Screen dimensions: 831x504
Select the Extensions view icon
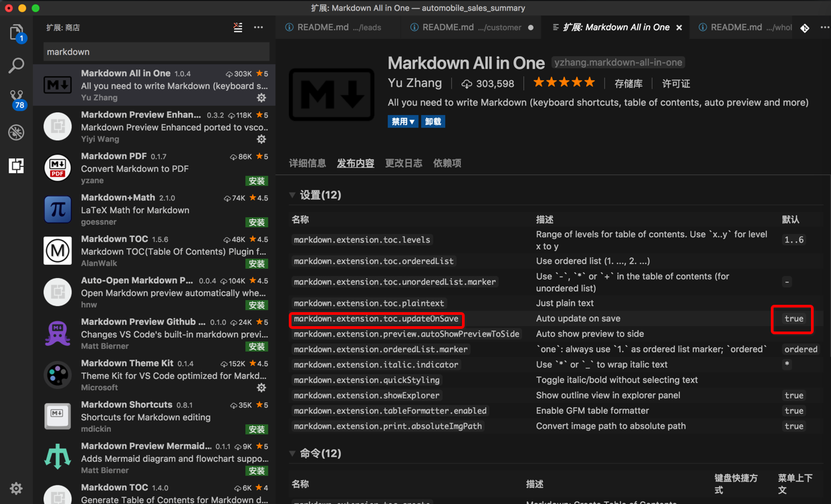pos(16,165)
